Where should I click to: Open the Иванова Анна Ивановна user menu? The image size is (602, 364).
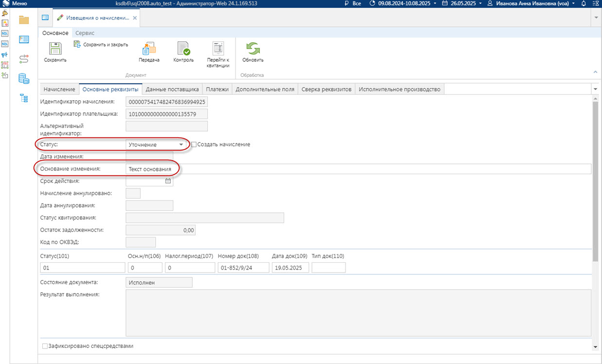click(x=531, y=3)
